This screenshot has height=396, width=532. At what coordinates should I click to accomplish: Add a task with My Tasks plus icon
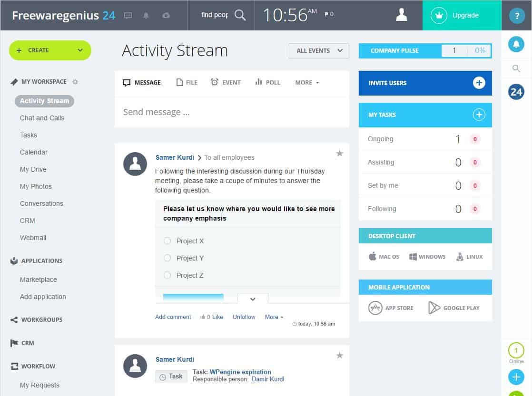click(479, 115)
